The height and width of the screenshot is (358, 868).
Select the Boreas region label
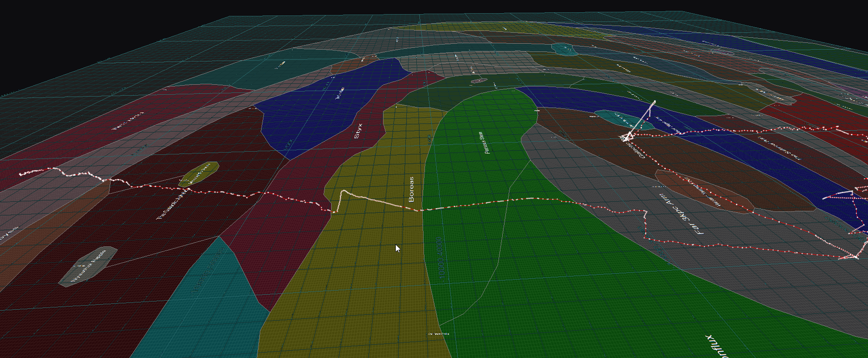click(411, 189)
